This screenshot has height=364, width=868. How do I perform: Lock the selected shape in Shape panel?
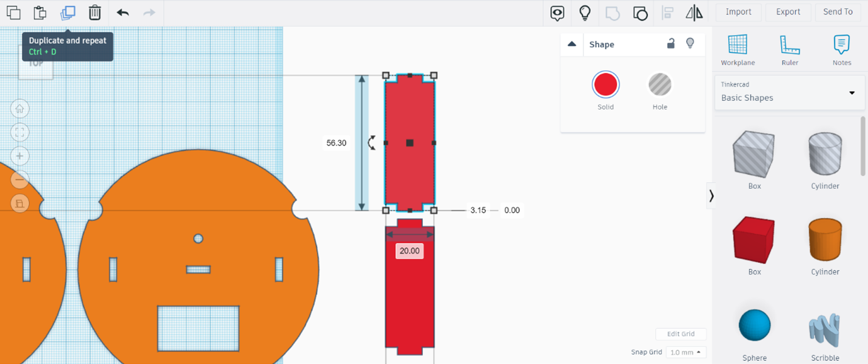pyautogui.click(x=671, y=44)
